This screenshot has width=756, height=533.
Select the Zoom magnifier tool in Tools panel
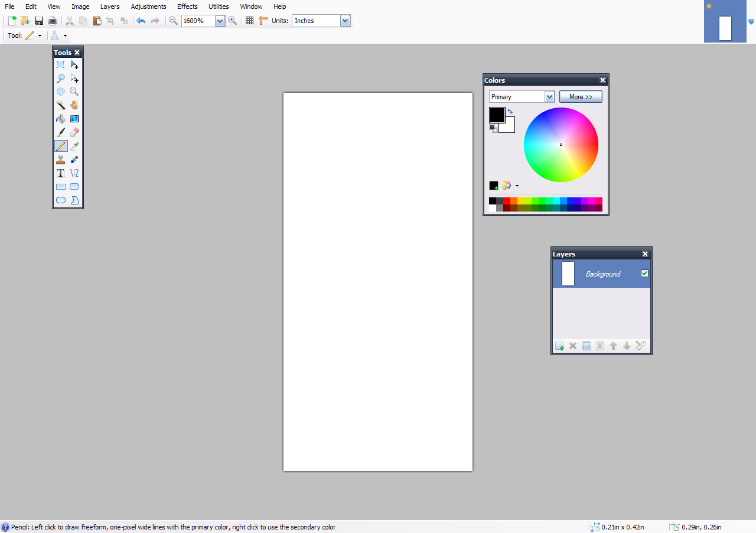(x=74, y=92)
